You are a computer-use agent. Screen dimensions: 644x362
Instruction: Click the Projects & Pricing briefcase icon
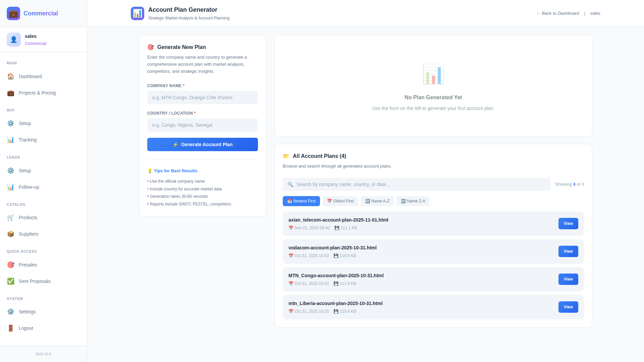(x=11, y=93)
